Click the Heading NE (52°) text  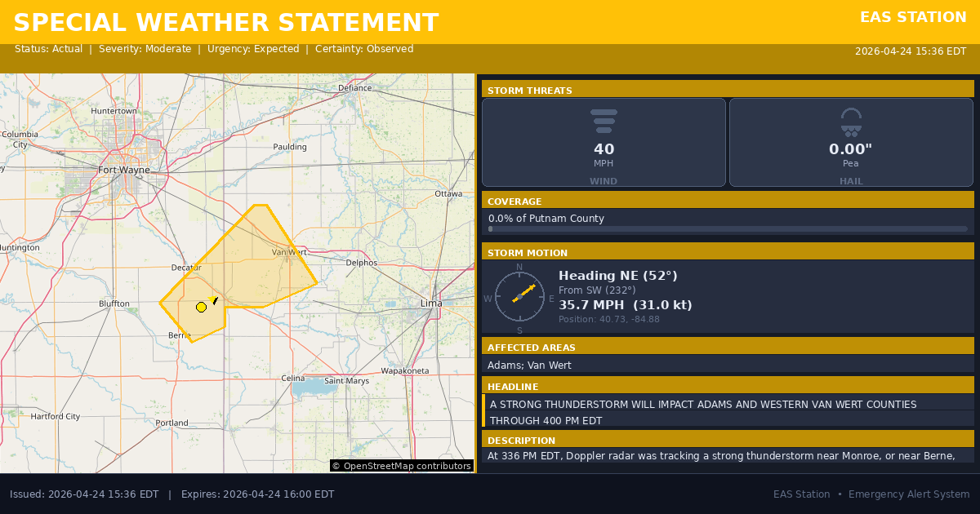617,276
